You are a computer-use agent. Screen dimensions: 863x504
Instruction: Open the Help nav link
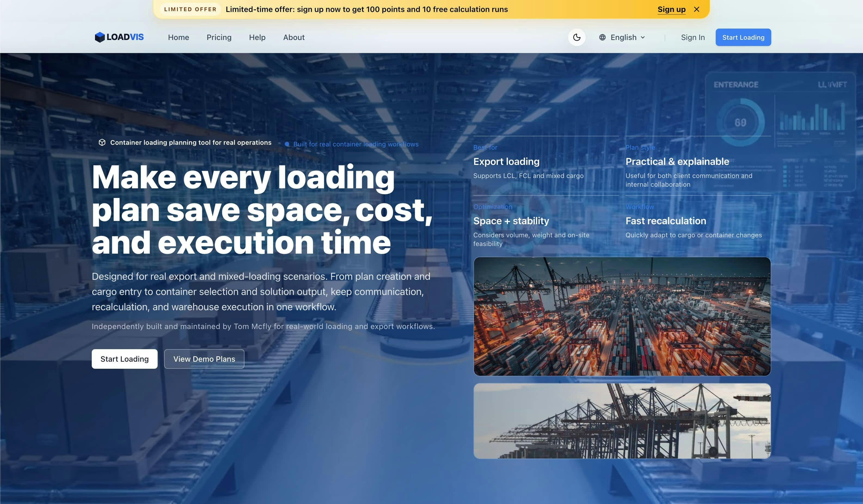[x=257, y=37]
